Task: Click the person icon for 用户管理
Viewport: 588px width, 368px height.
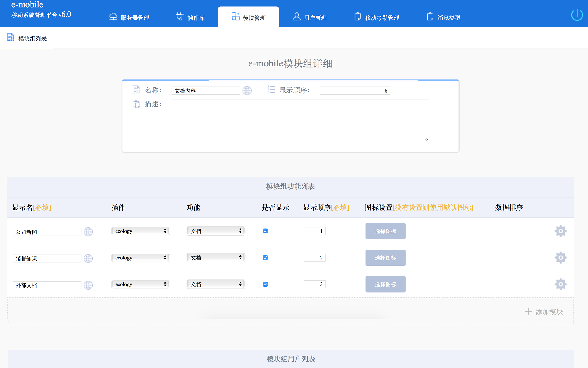Action: [297, 16]
